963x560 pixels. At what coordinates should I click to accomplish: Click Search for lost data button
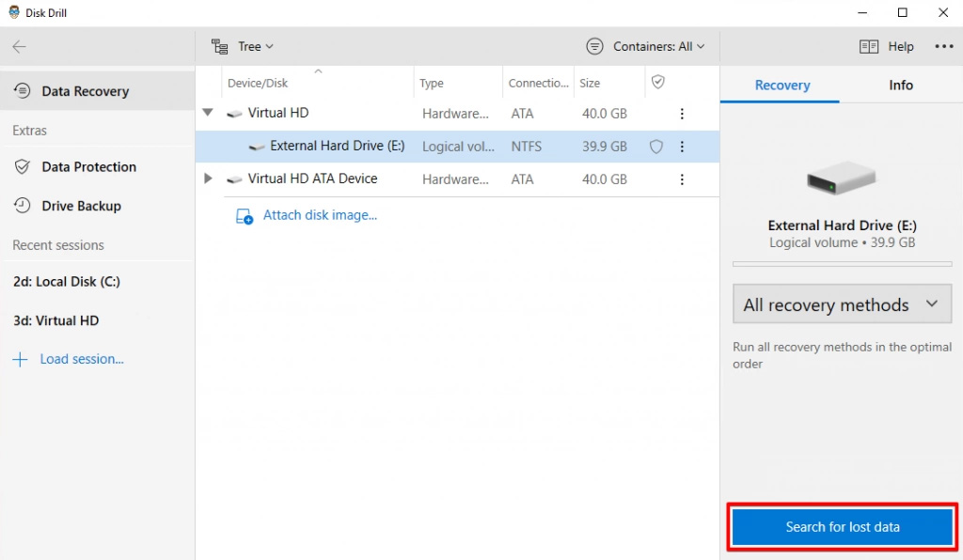(x=842, y=527)
